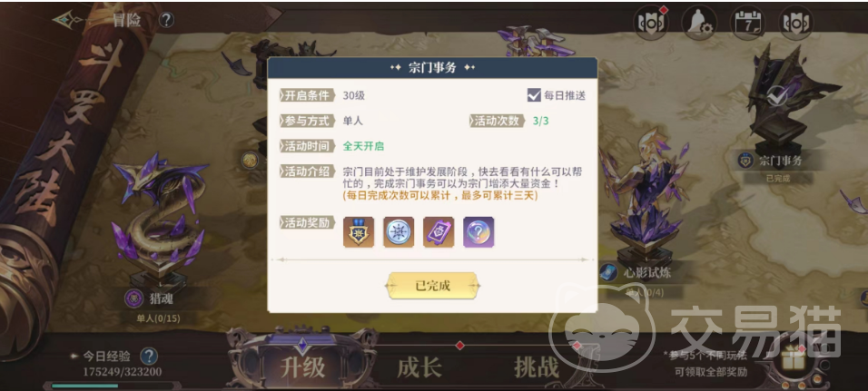
Task: Select the purple ticket reward icon
Action: [x=439, y=232]
